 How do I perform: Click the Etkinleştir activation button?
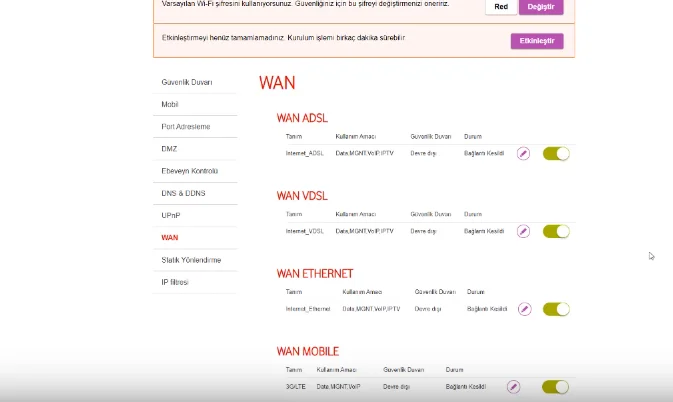tap(537, 41)
